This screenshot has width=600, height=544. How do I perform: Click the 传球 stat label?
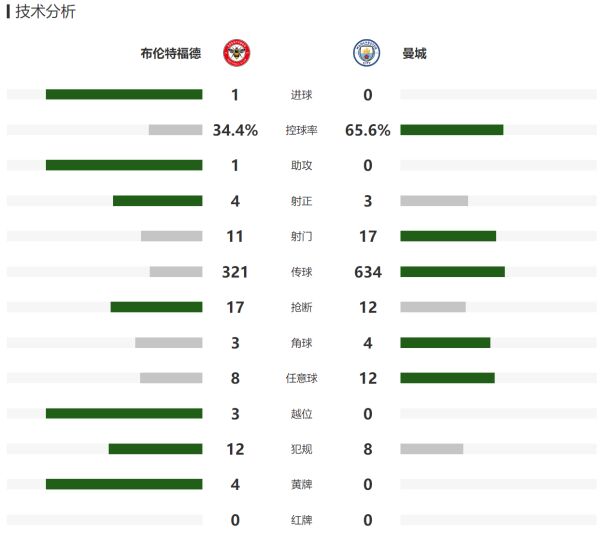[x=301, y=272]
